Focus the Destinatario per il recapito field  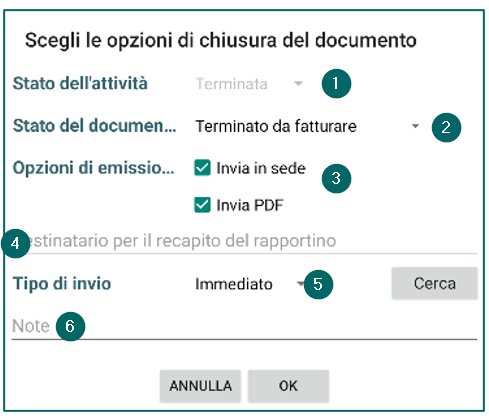[244, 242]
